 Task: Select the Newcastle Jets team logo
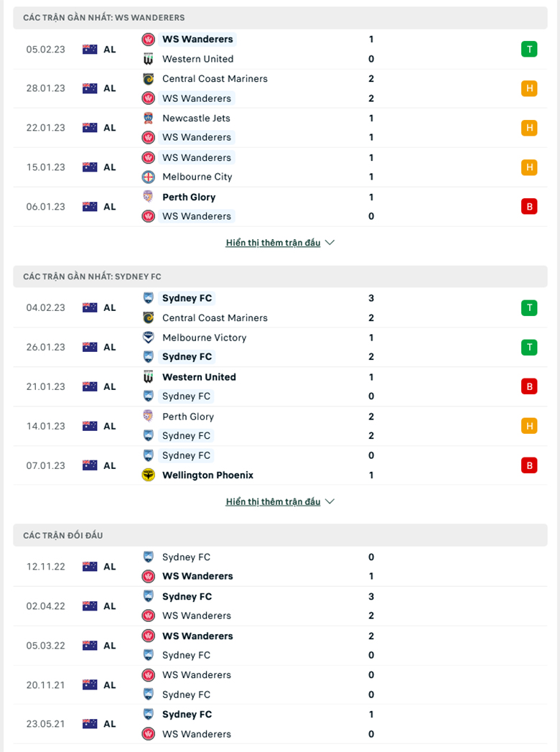(149, 118)
